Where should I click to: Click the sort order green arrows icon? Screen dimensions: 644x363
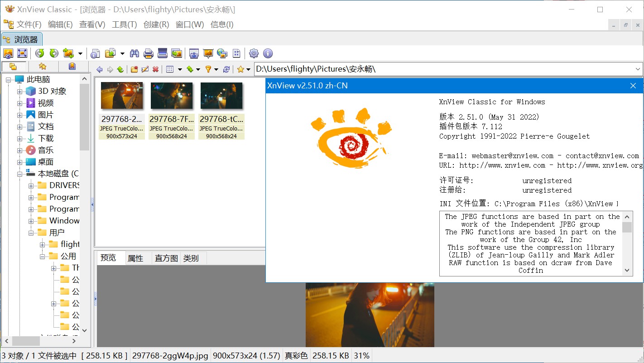(x=190, y=69)
